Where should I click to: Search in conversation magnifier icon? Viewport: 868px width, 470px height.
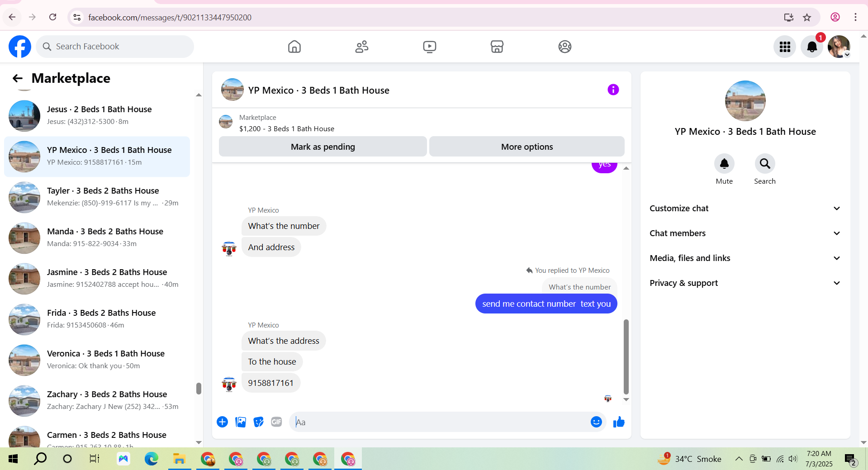pos(765,164)
